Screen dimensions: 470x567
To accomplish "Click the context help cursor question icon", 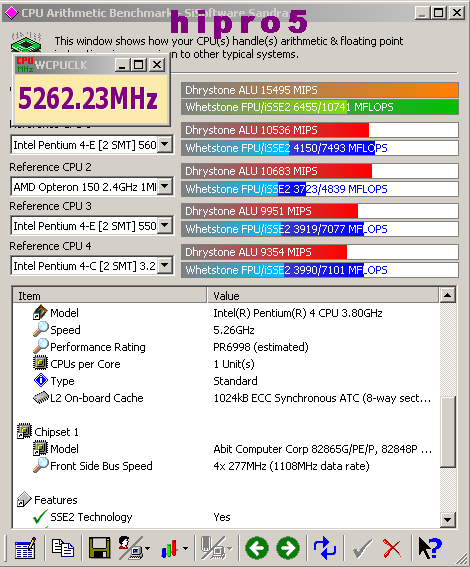I will (x=429, y=548).
